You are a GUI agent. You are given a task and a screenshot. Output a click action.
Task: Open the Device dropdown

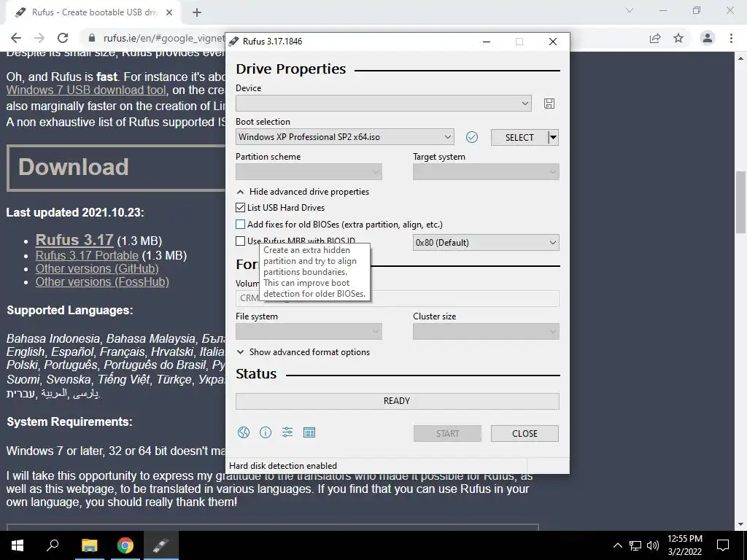point(384,104)
